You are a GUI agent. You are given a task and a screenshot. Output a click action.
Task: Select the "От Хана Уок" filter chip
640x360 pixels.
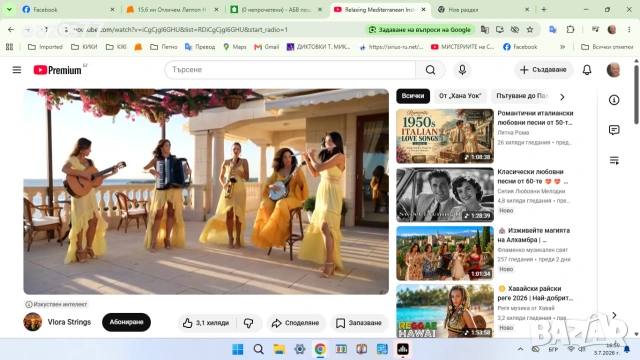[x=460, y=96]
